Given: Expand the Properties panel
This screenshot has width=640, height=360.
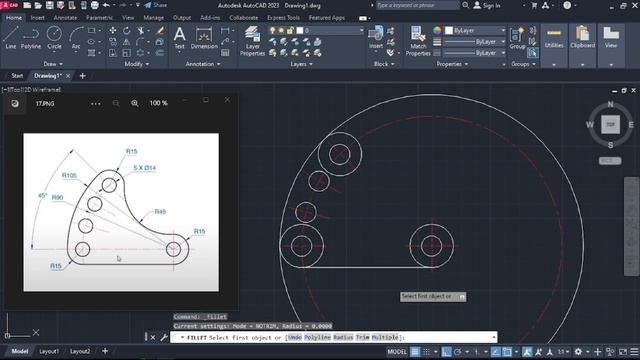Looking at the screenshot, I should 452,64.
